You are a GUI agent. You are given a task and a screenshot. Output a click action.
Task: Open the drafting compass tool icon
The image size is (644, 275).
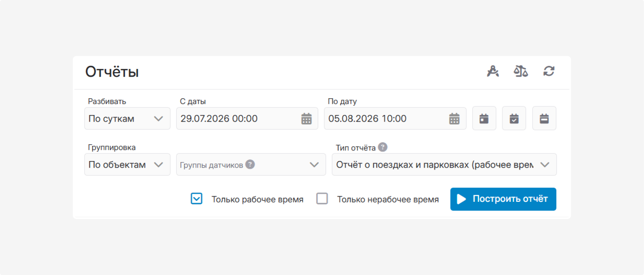coord(493,71)
